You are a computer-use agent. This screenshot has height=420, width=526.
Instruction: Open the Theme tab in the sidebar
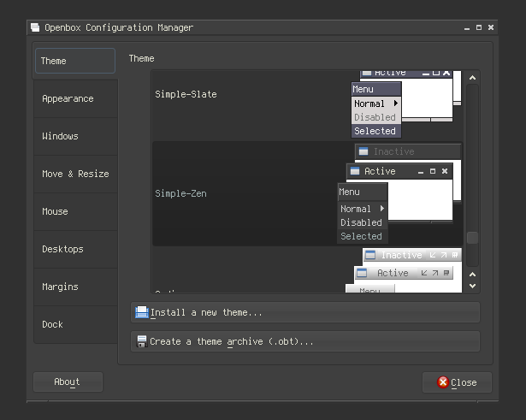[x=75, y=61]
